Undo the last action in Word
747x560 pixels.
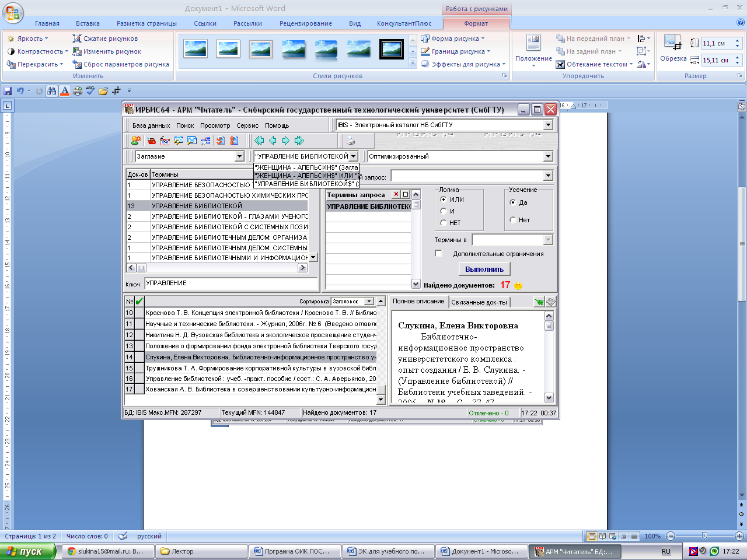(20, 91)
